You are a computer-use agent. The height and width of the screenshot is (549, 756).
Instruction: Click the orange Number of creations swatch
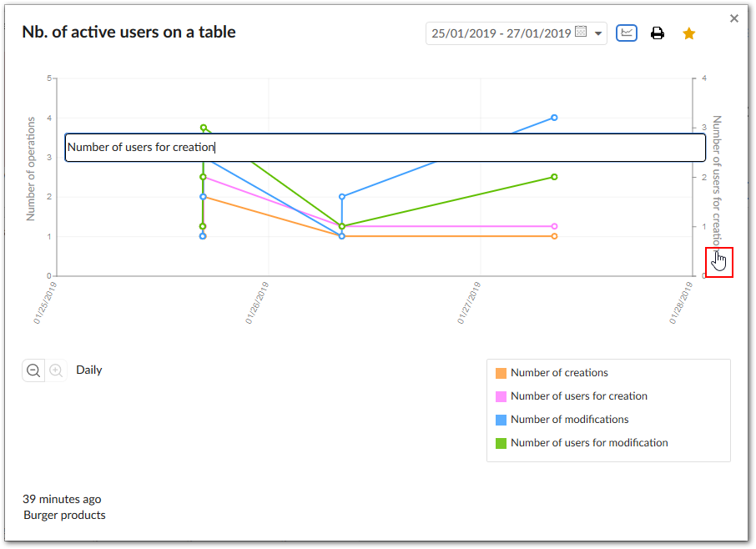pos(501,373)
